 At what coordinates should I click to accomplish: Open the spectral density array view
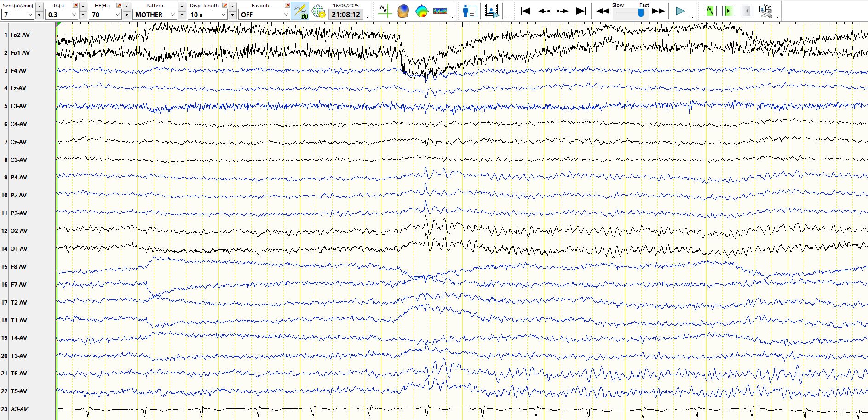tap(440, 11)
